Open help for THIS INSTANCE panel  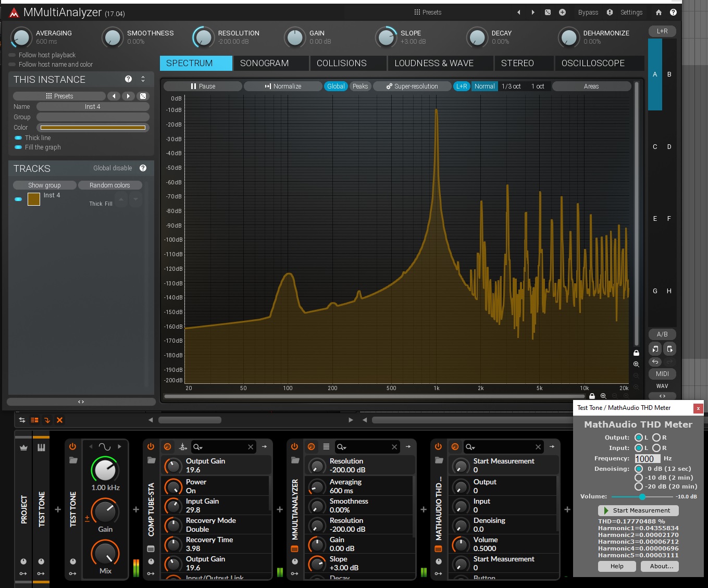tap(128, 79)
